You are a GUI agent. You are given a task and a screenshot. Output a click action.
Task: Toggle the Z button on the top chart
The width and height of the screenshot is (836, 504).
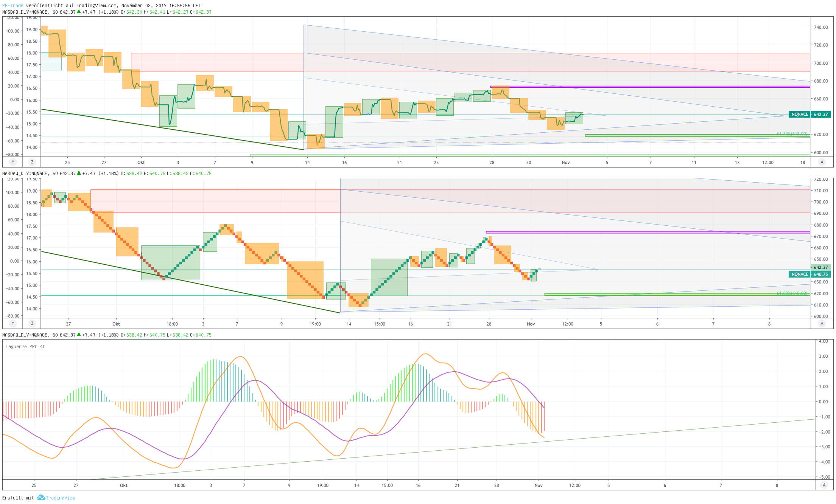click(32, 162)
